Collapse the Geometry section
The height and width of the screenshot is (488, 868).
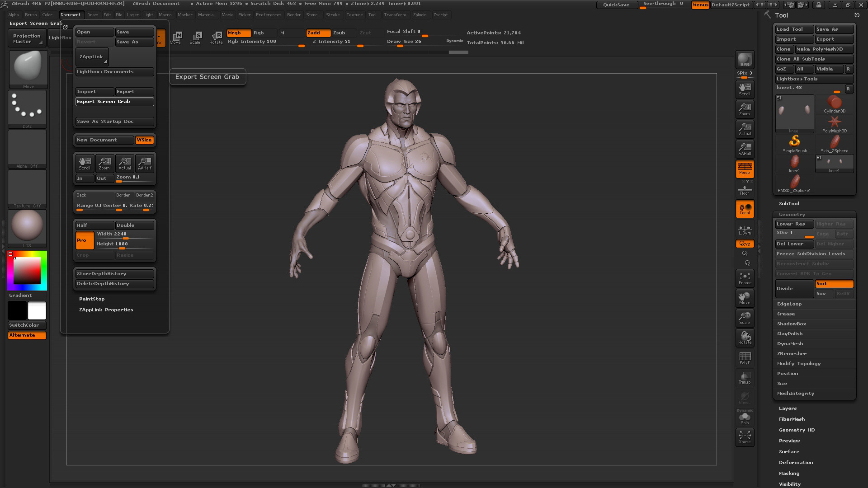pyautogui.click(x=792, y=215)
